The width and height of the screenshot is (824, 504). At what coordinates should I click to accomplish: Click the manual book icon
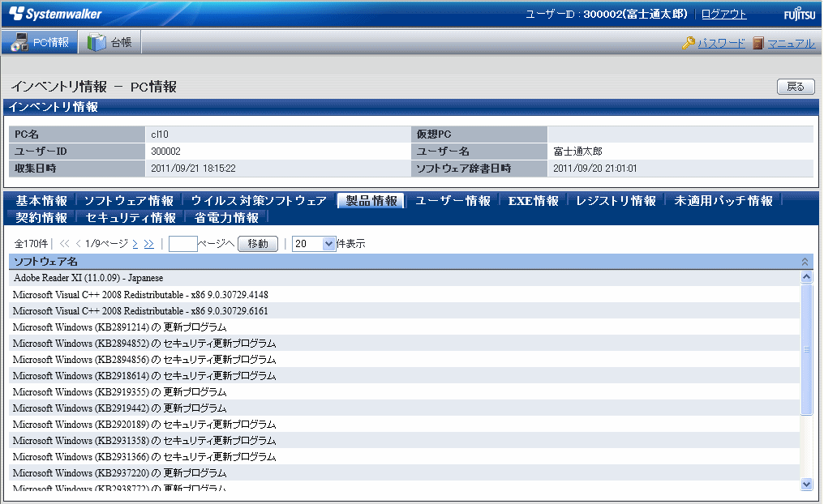(x=757, y=43)
